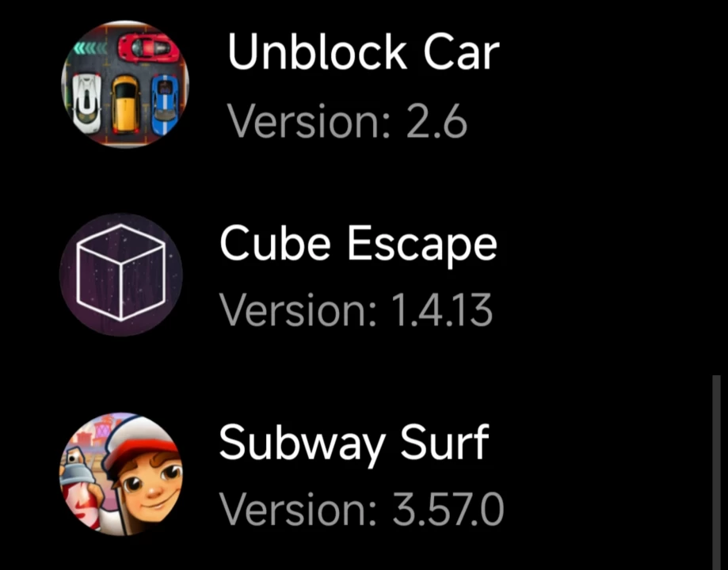Click the white car in Unblock Car icon
Viewport: 728px width, 570px height.
click(87, 103)
